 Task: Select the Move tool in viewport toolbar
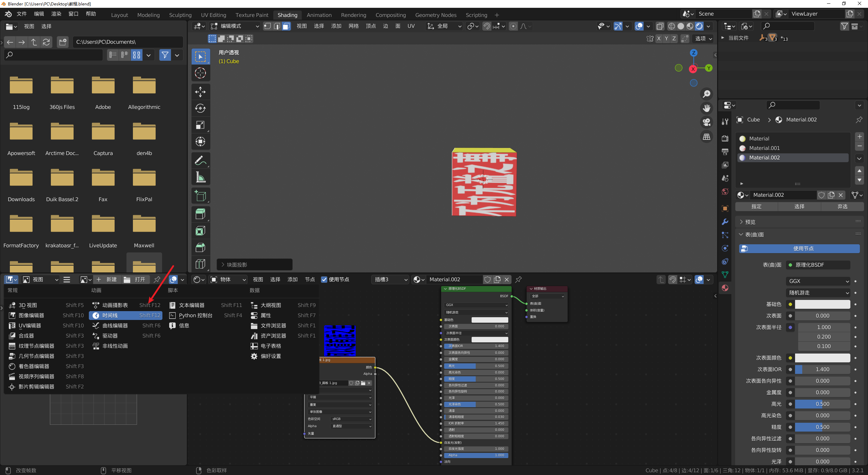click(200, 92)
